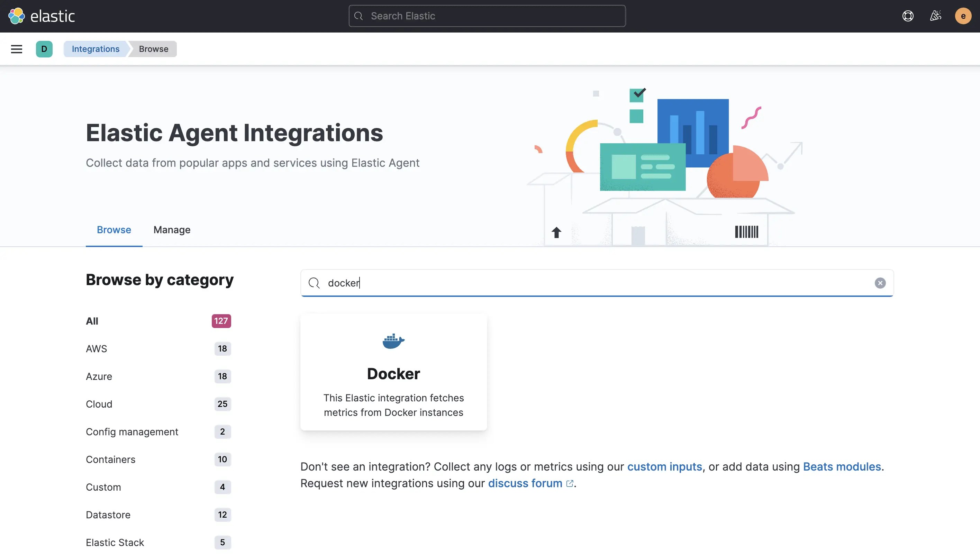Click the magnifier icon in the search field
The image size is (980, 555).
[x=313, y=283]
